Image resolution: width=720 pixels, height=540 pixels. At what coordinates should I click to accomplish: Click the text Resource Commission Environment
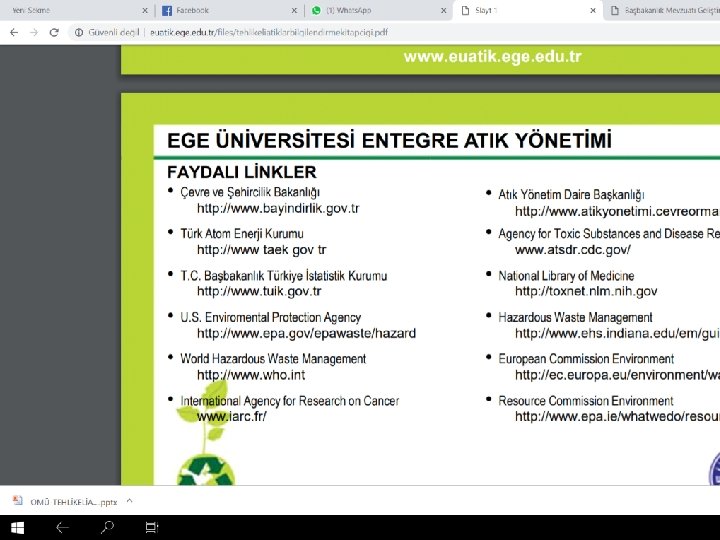585,401
